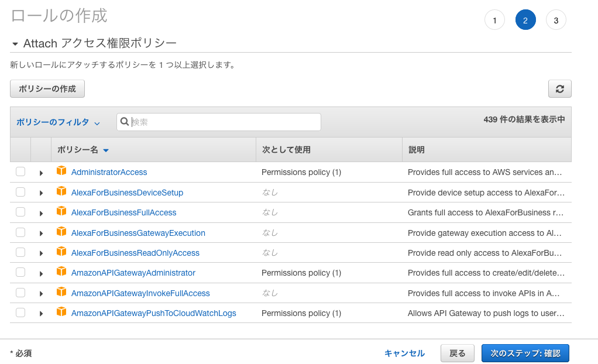
Task: Click the AmazonAPIGatewayAdministrator policy icon
Action: 62,273
